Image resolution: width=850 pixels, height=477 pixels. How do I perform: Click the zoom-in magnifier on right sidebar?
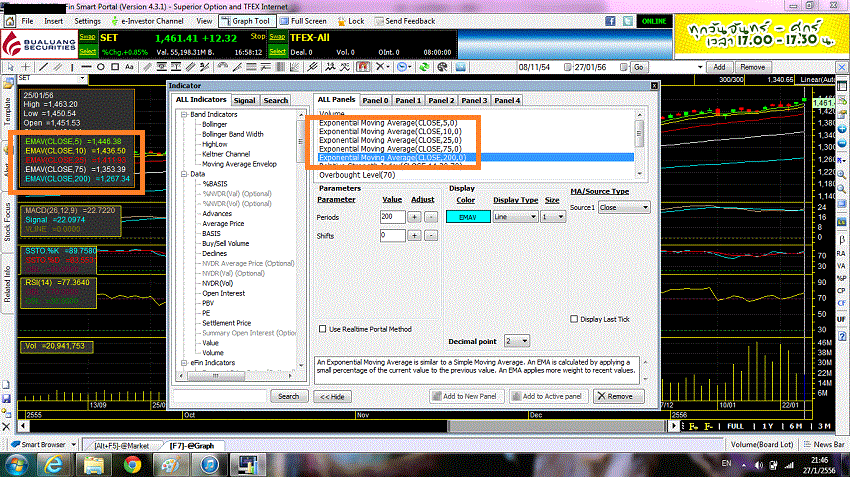tap(842, 175)
